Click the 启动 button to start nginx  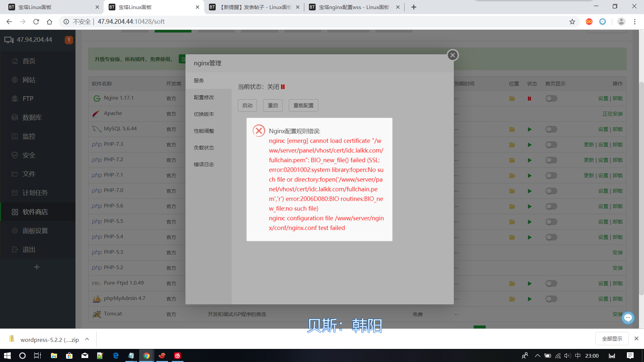tap(247, 105)
